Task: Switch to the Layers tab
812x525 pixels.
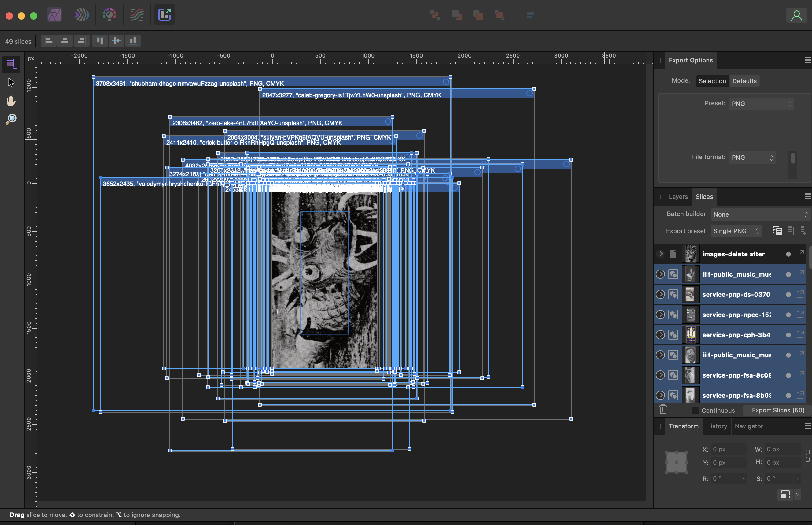Action: coord(678,197)
